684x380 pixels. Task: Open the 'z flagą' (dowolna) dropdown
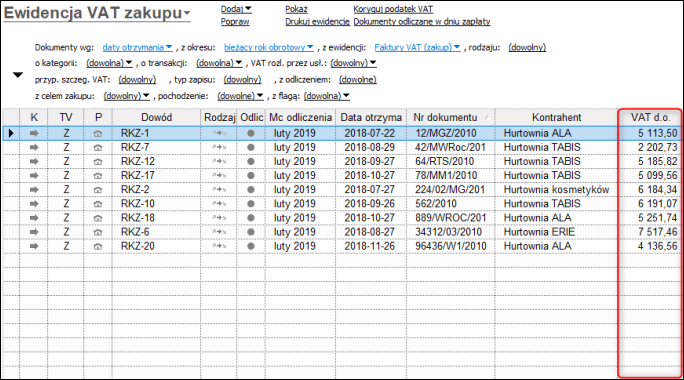pyautogui.click(x=327, y=96)
